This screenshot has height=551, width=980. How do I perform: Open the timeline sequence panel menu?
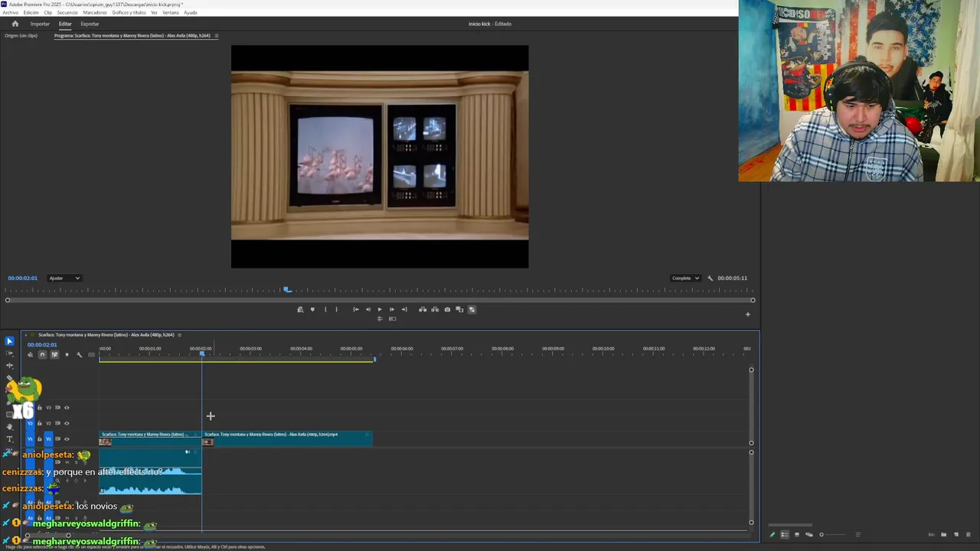pos(179,334)
